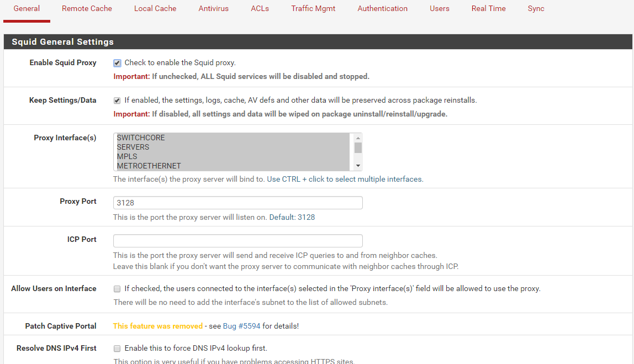Open the Sync tab

[536, 9]
